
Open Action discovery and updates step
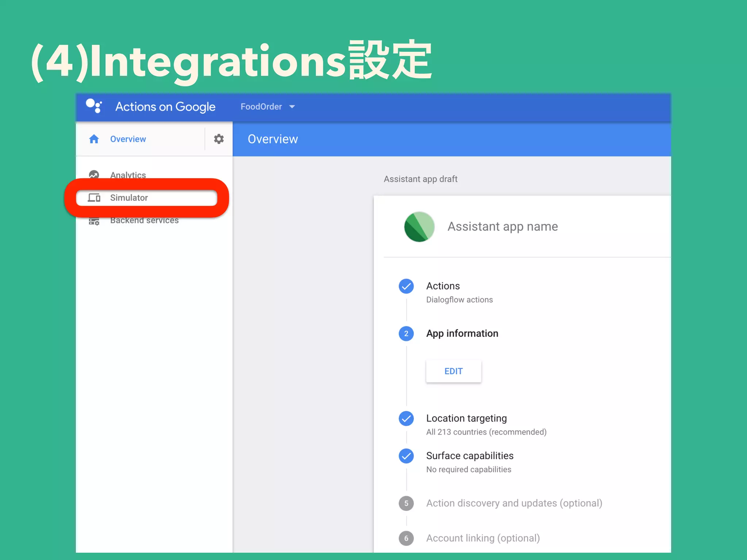coord(514,503)
